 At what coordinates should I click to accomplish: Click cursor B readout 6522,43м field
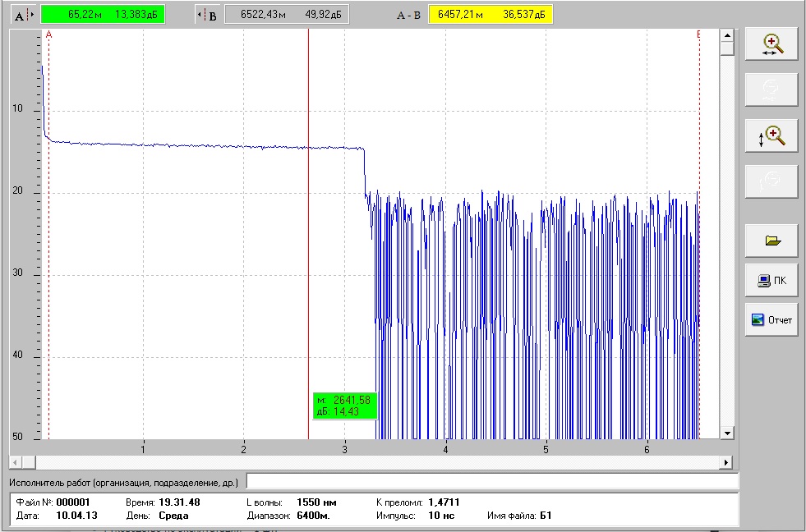coord(287,15)
